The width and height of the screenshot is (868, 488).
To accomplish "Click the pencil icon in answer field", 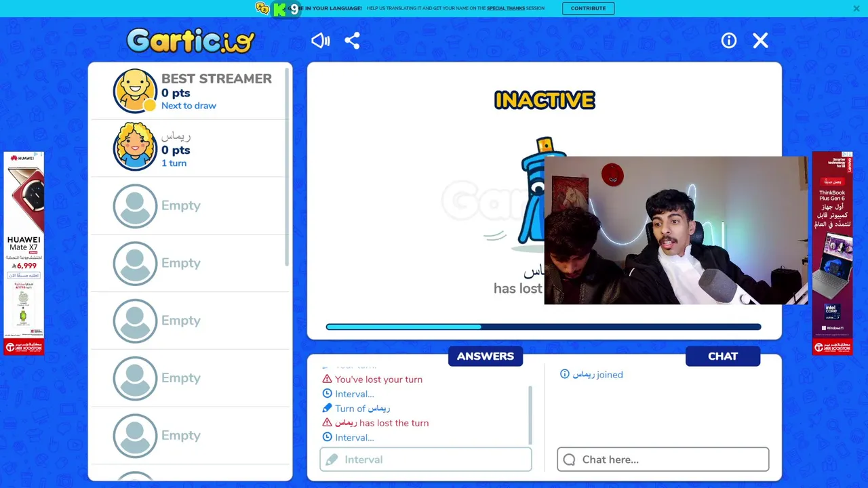I will click(332, 460).
